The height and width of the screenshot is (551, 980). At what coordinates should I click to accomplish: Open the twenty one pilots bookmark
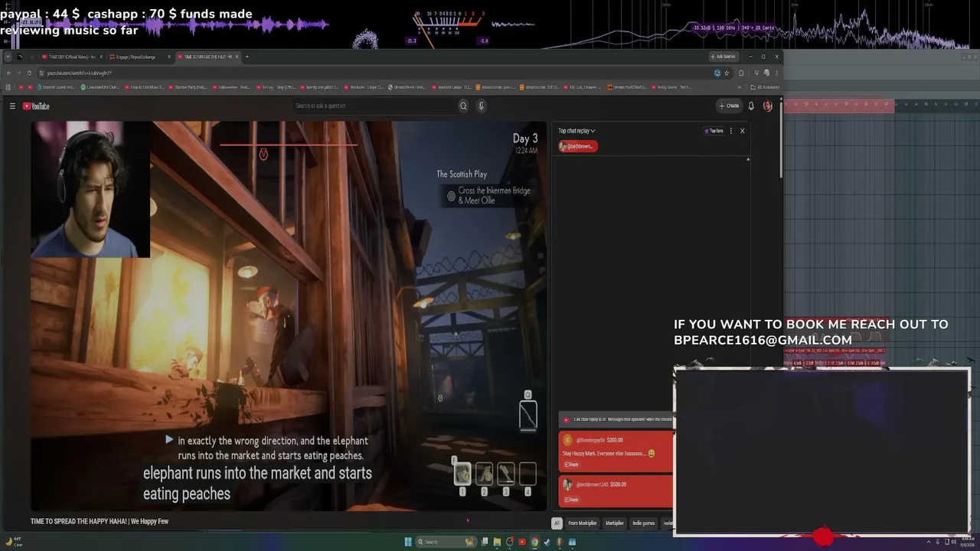[x=321, y=87]
